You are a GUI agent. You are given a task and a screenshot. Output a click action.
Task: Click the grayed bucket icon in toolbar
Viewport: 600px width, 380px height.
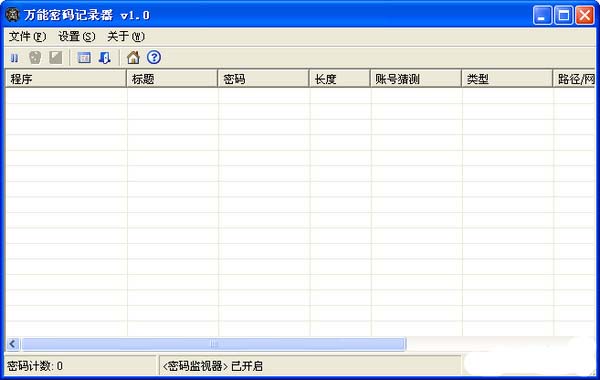point(35,58)
